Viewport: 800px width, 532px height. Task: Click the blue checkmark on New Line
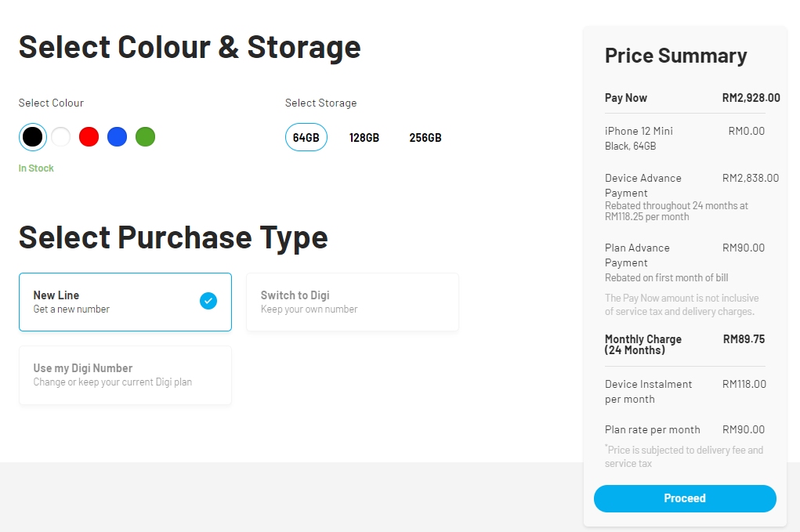pyautogui.click(x=208, y=301)
